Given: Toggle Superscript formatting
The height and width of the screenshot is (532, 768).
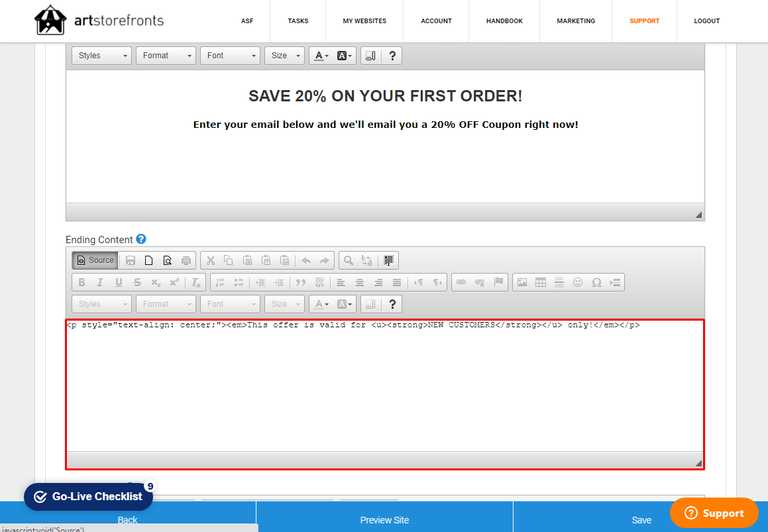Looking at the screenshot, I should point(174,282).
